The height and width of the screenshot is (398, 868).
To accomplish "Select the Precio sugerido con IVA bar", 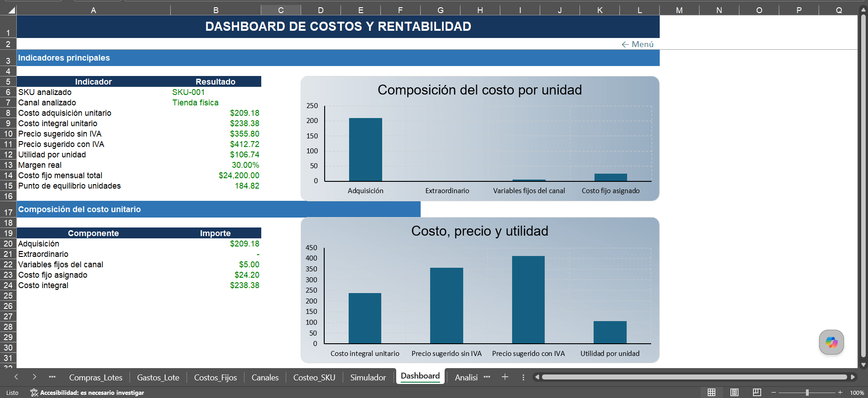I will tap(528, 300).
